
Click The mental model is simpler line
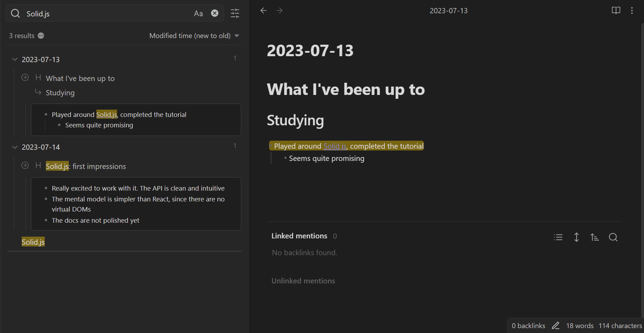138,204
